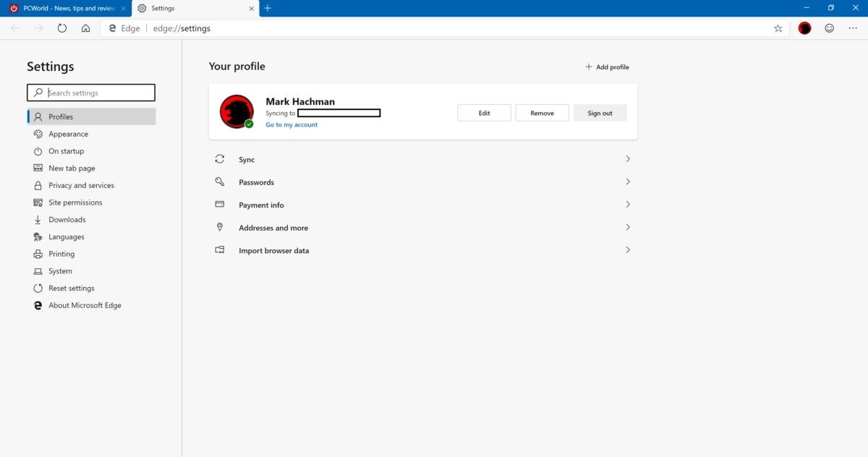Click the Addresses location pin icon
This screenshot has width=868, height=457.
pos(220,227)
